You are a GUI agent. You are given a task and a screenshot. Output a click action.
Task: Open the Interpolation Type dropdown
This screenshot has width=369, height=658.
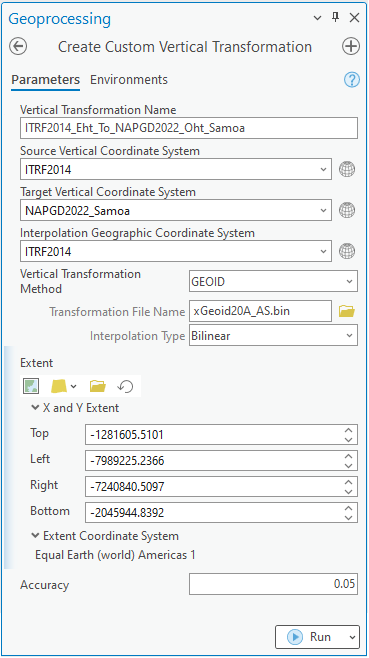tap(273, 336)
